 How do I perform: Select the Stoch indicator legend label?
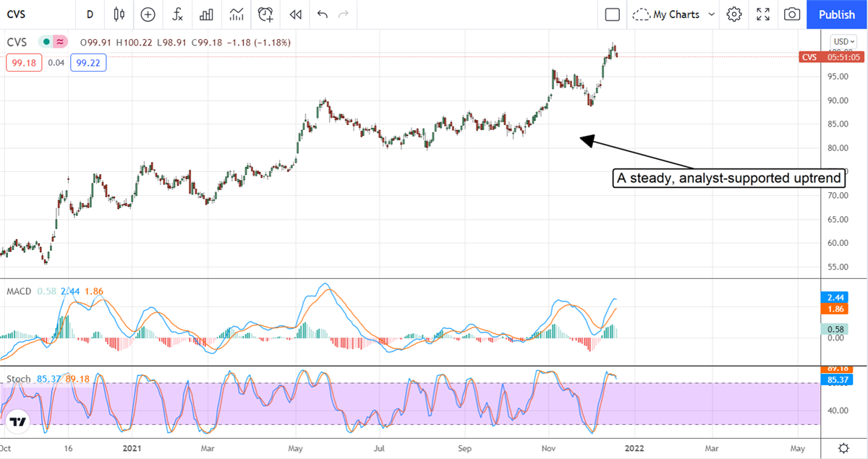click(x=18, y=379)
